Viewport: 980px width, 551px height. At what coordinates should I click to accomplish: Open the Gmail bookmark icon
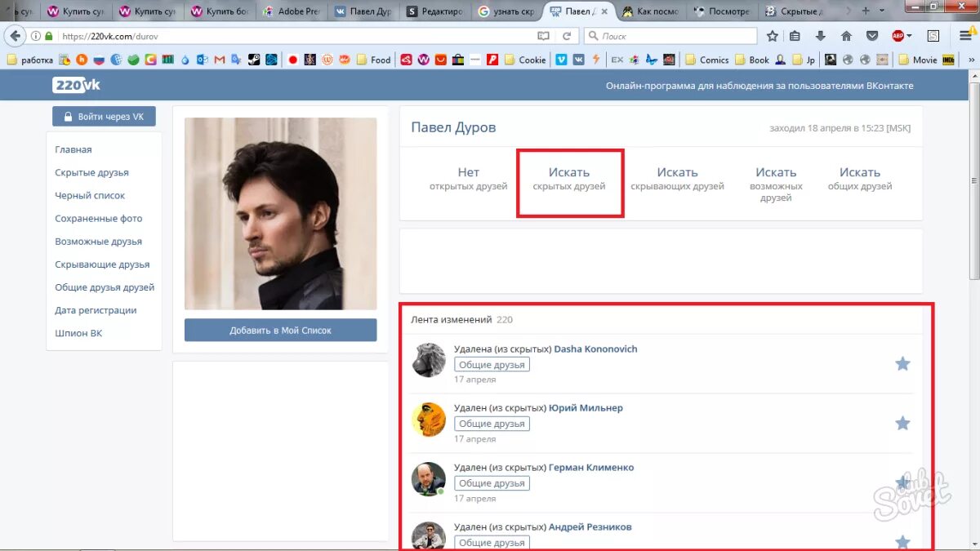[x=219, y=60]
